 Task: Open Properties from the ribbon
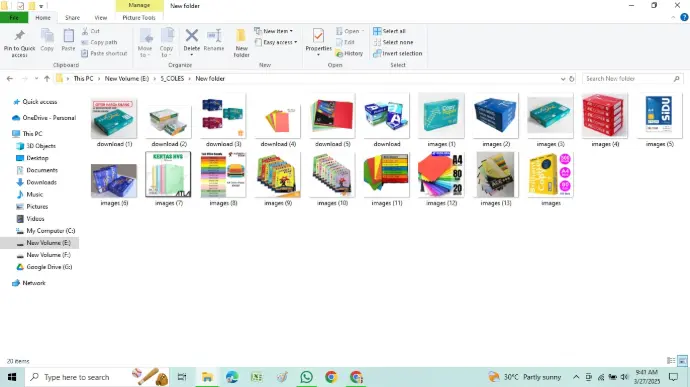pyautogui.click(x=318, y=40)
